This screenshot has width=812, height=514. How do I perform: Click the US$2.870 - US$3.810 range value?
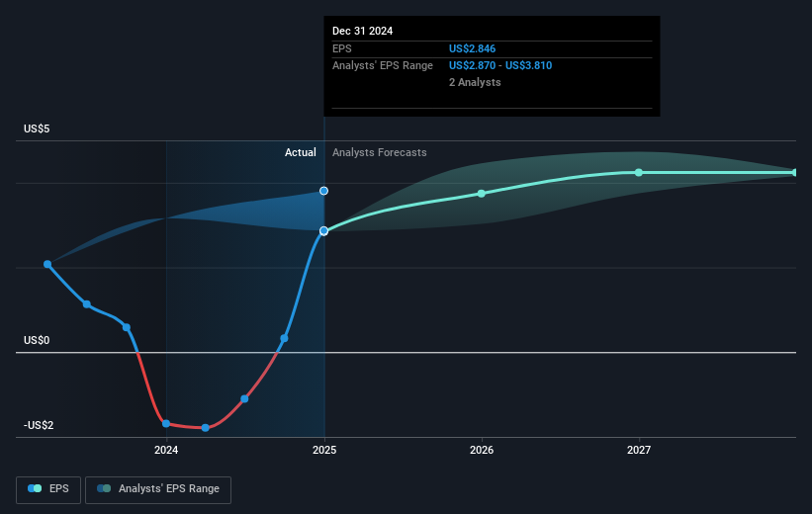click(x=500, y=65)
